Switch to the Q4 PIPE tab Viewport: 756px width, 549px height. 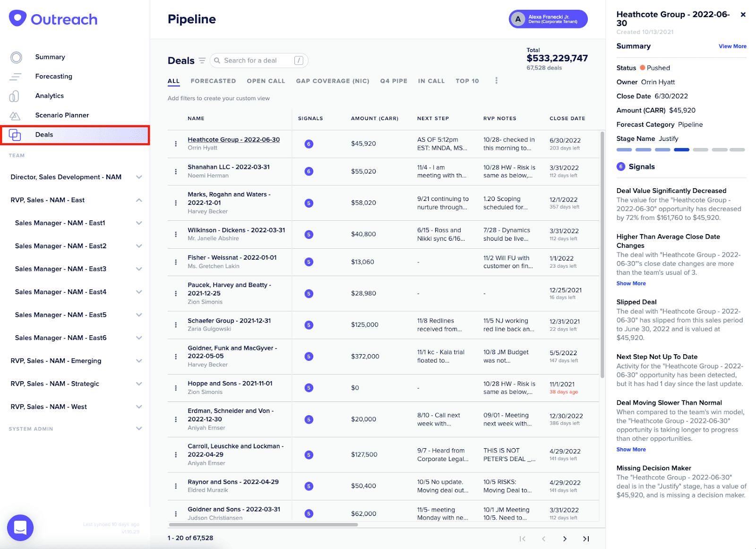[394, 81]
